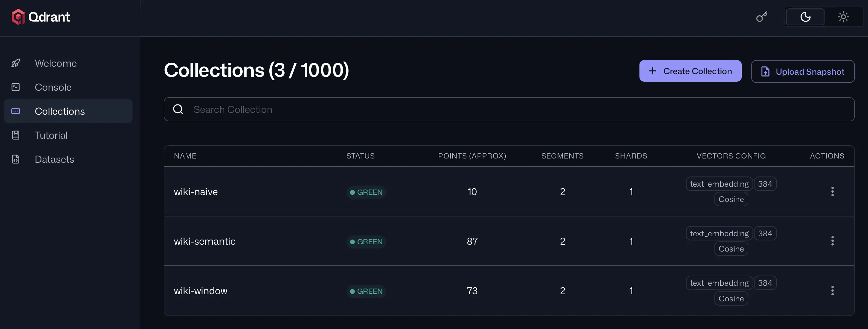Switch to dark mode moon toggle

click(x=805, y=17)
